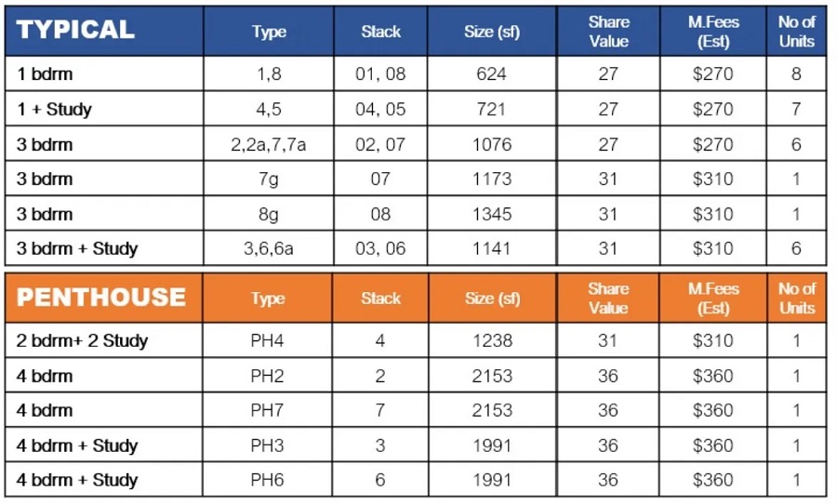
Task: Select the Type column header in the blue table
Action: (x=269, y=32)
